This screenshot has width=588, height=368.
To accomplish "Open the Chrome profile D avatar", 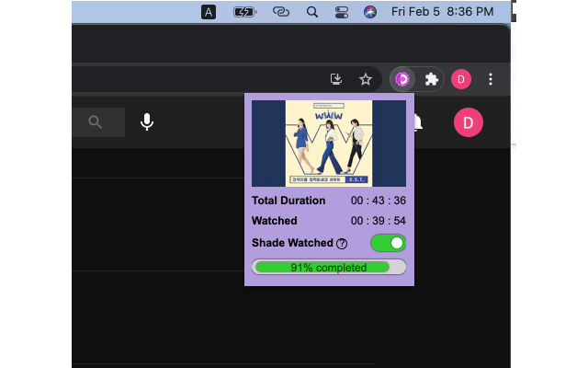I will click(461, 79).
